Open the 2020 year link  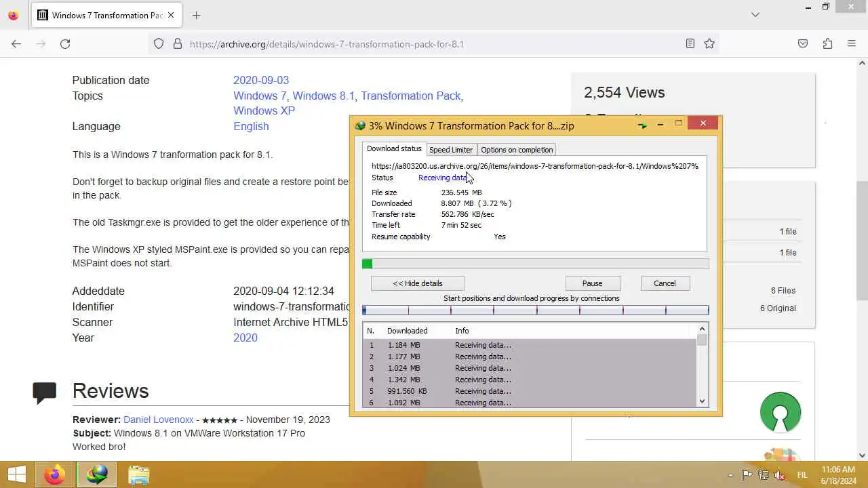click(x=245, y=338)
